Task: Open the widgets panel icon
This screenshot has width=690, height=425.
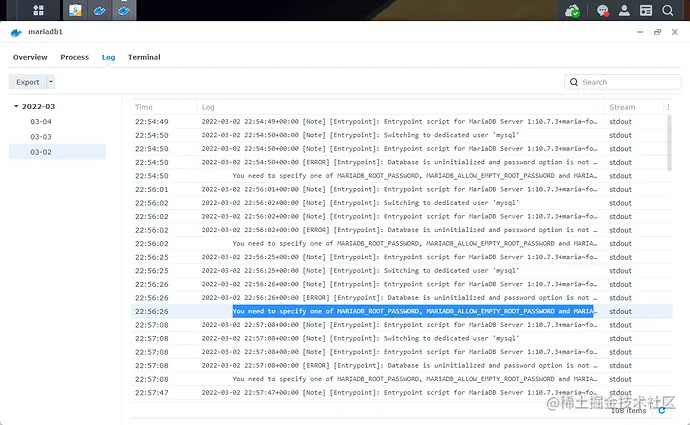Action: pyautogui.click(x=646, y=11)
